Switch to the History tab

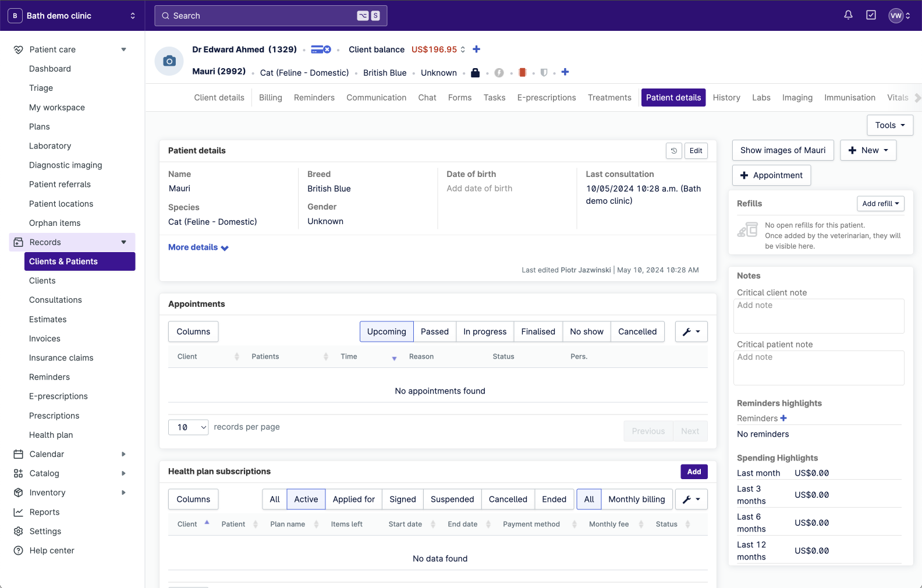[x=726, y=98]
